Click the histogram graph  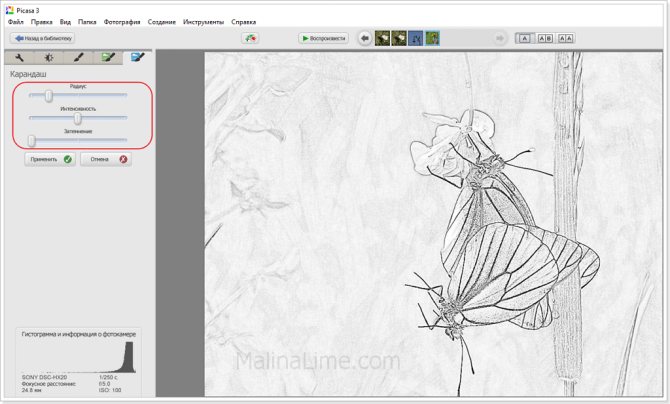[79, 357]
